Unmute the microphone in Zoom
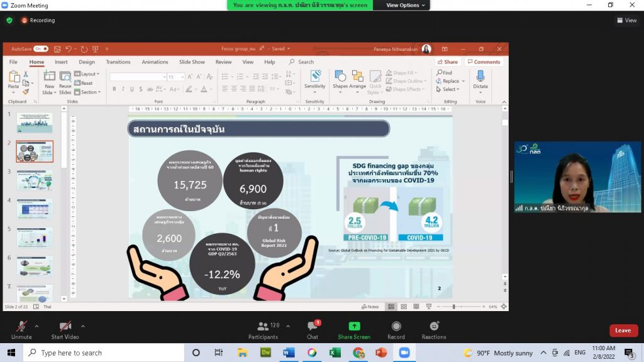 [x=21, y=326]
